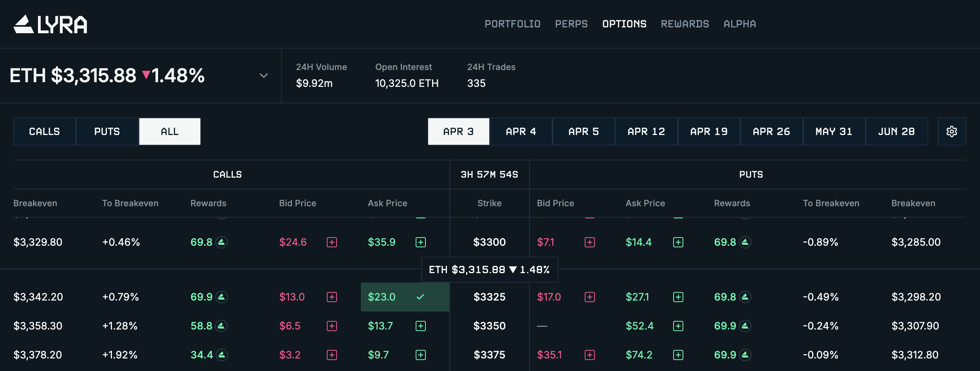
Task: Open the APR 12 expiry
Action: [x=646, y=131]
